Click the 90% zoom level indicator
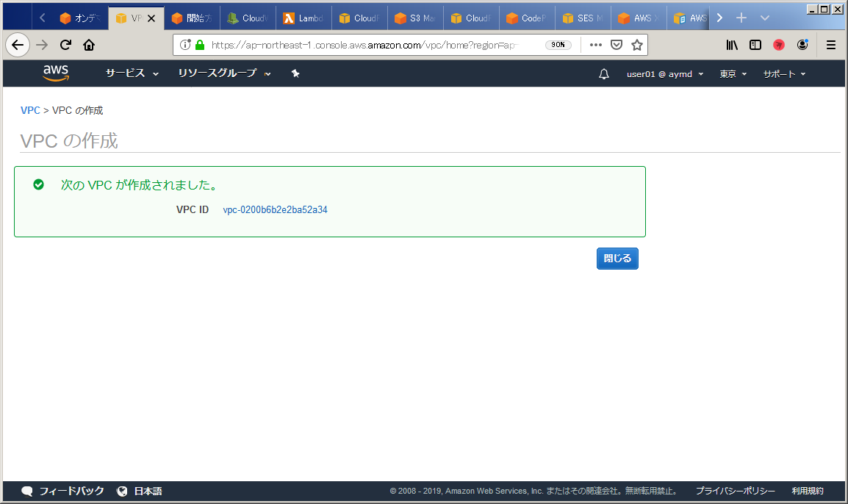 tap(558, 45)
